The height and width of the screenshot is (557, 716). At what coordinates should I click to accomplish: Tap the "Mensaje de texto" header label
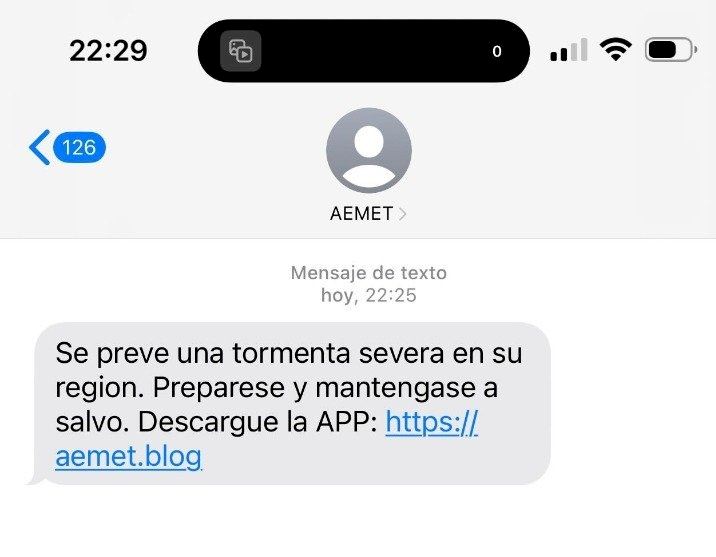tap(369, 273)
